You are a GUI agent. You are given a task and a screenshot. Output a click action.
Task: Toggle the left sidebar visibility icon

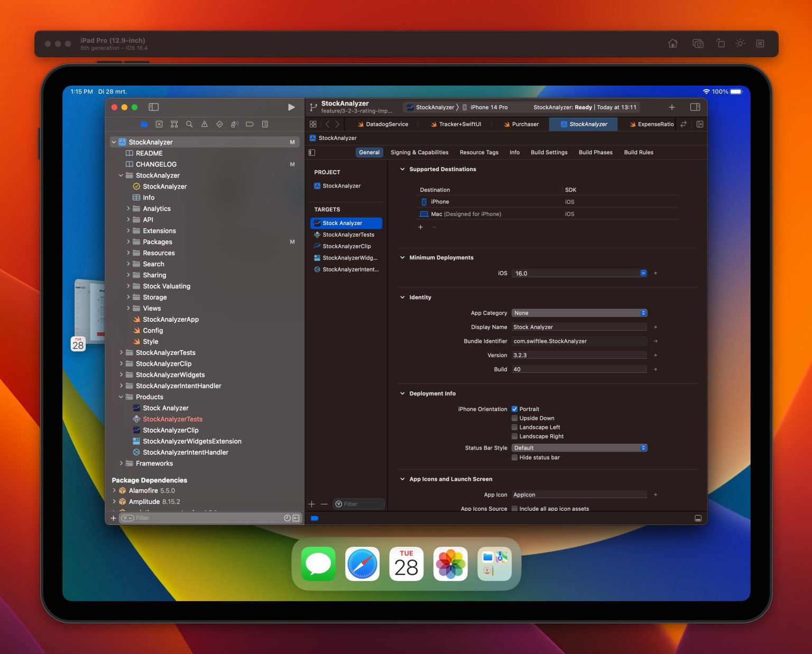(153, 107)
